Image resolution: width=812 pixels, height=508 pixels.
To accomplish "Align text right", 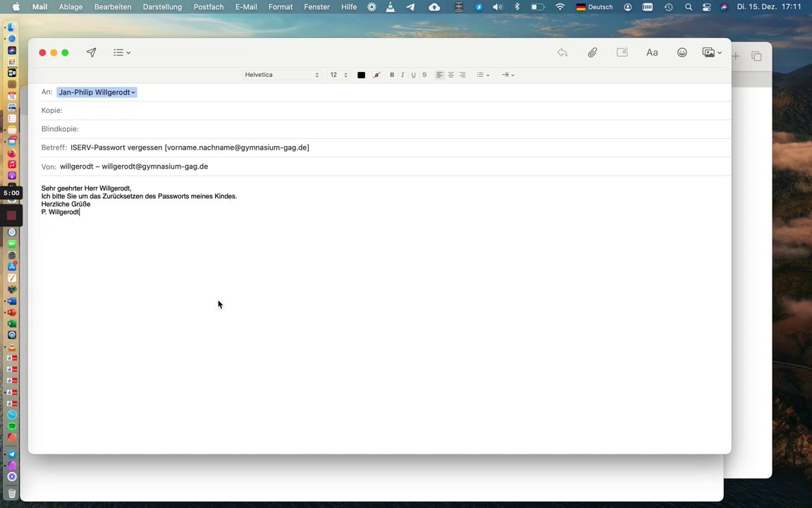I will click(462, 75).
